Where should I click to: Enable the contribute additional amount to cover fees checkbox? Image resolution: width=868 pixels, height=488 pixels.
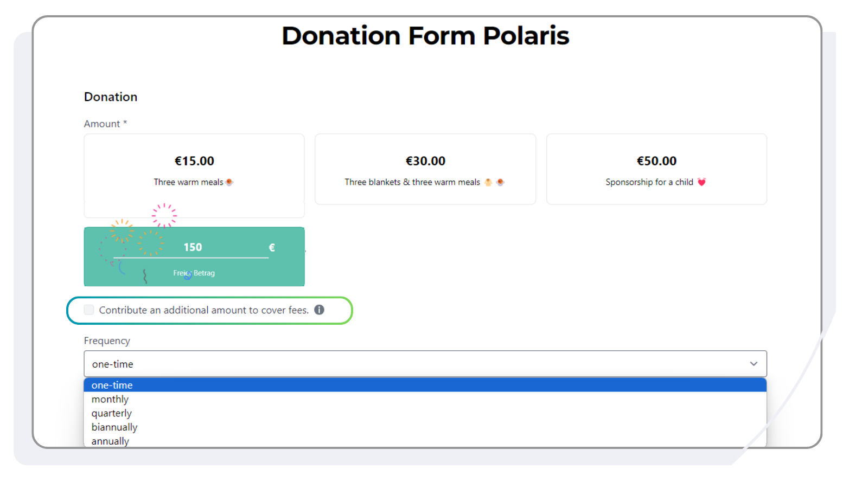click(x=88, y=310)
